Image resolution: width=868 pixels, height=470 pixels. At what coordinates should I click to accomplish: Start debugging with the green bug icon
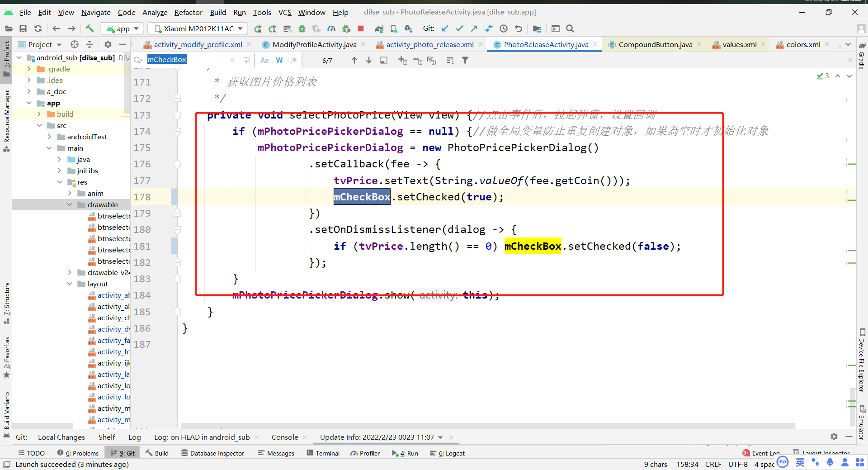coord(302,28)
